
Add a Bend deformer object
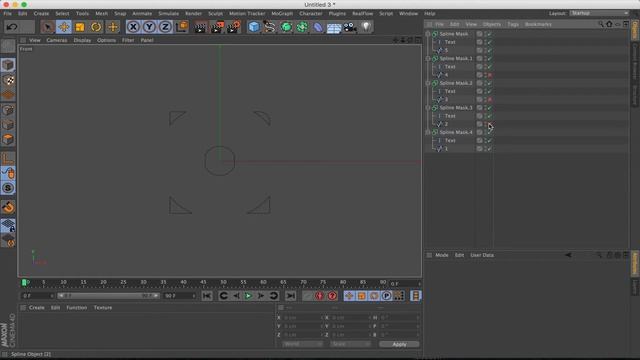coord(318,27)
